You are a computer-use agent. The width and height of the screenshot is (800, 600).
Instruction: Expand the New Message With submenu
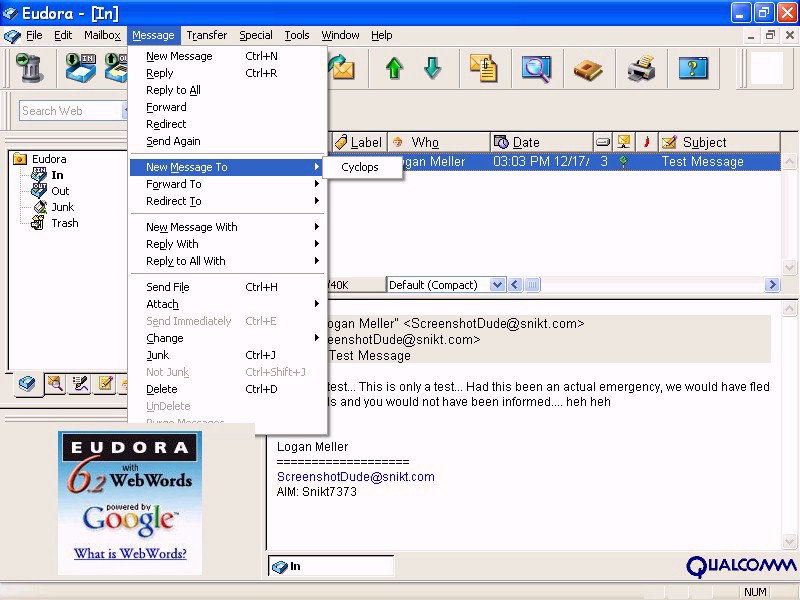tap(228, 227)
